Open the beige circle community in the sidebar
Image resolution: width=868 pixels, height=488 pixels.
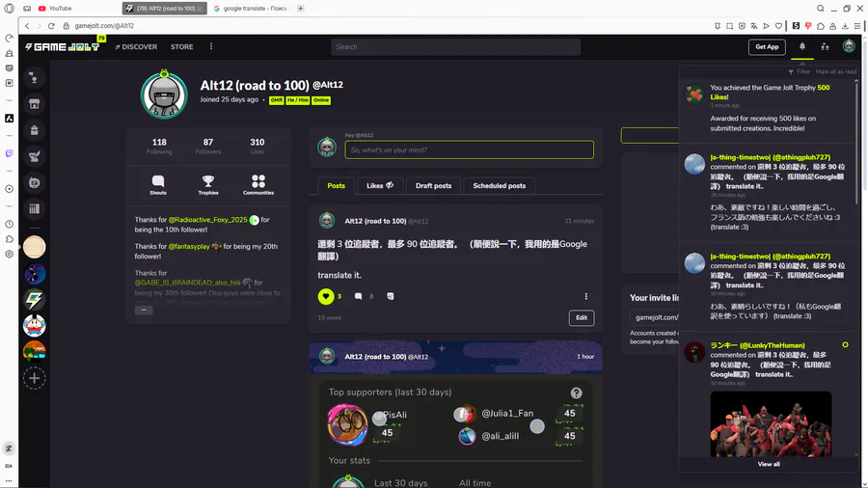[x=35, y=247]
